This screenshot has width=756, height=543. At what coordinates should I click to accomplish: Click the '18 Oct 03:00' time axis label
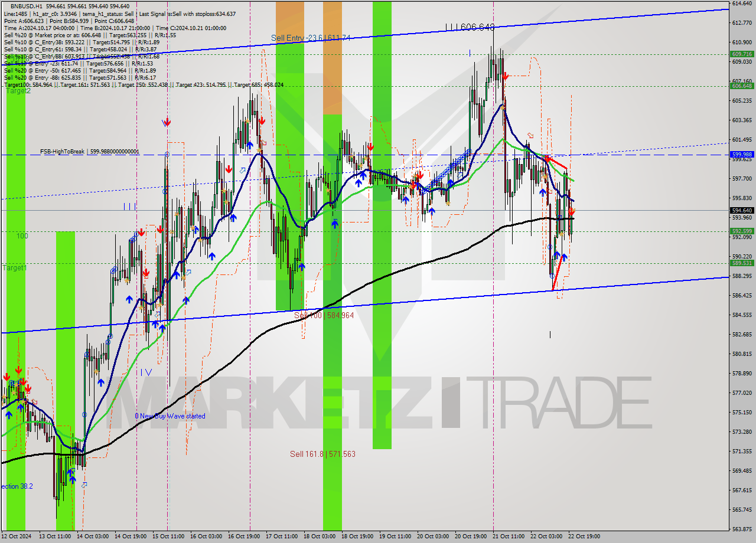(320, 537)
